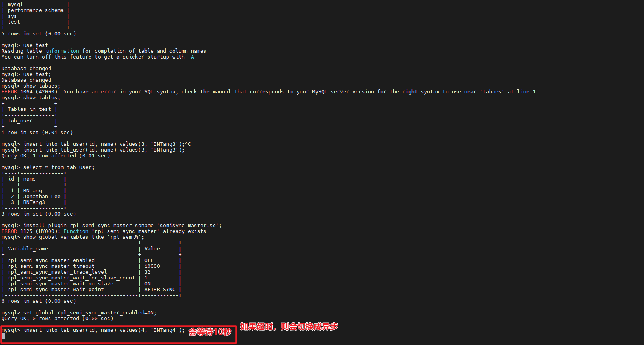Click the 'install plugin rpl_semi_sync_master' command
644x345 pixels.
(111, 226)
